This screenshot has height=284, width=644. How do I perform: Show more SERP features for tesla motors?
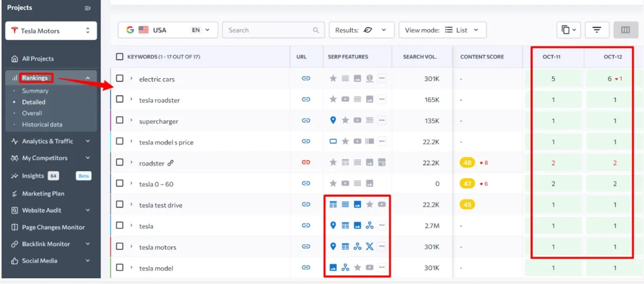point(382,247)
